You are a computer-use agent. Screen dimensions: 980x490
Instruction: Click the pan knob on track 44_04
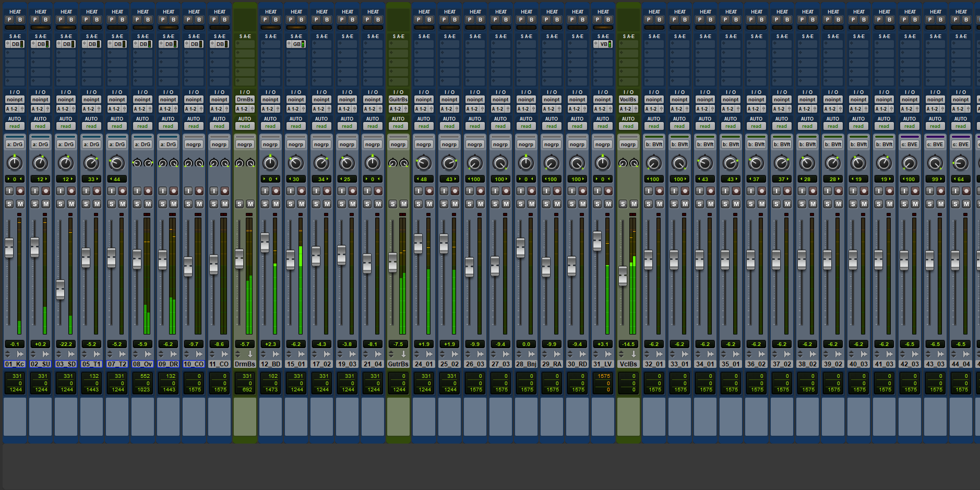[961, 163]
